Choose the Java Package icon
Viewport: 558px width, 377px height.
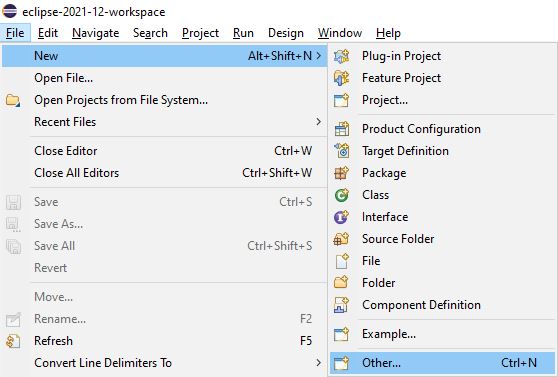342,173
